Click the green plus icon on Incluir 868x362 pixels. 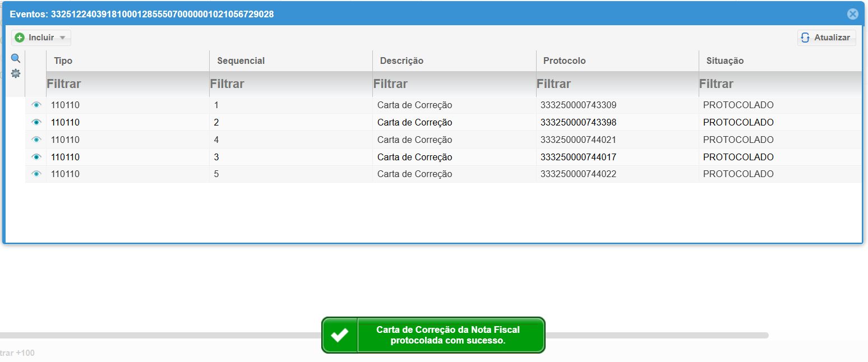point(20,38)
